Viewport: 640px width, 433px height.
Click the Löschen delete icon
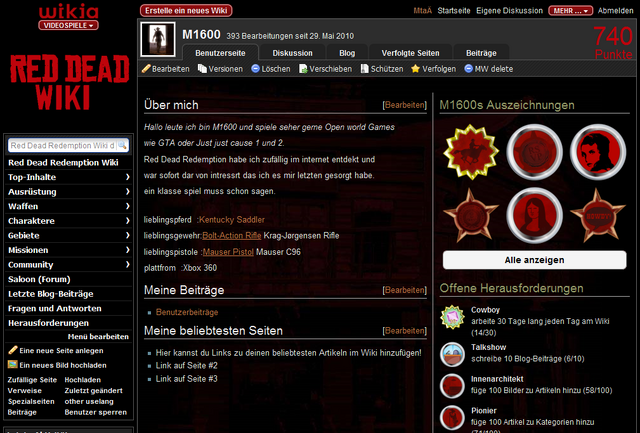[256, 69]
